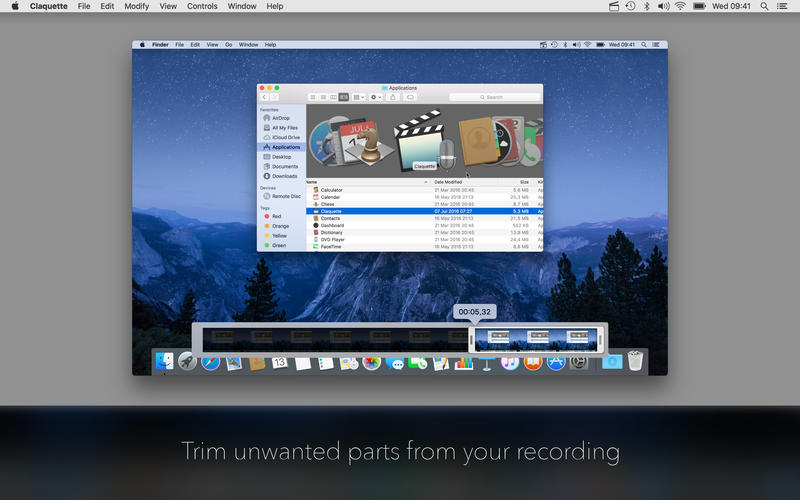Screen dimensions: 800x500
Task: Click the selected clip thumbnails in timeline
Action: 536,340
